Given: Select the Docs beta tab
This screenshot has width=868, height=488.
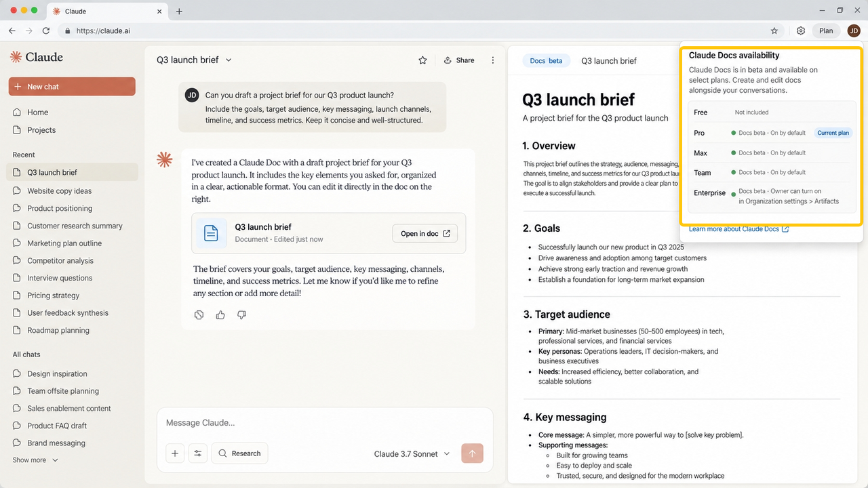Looking at the screenshot, I should pos(546,61).
